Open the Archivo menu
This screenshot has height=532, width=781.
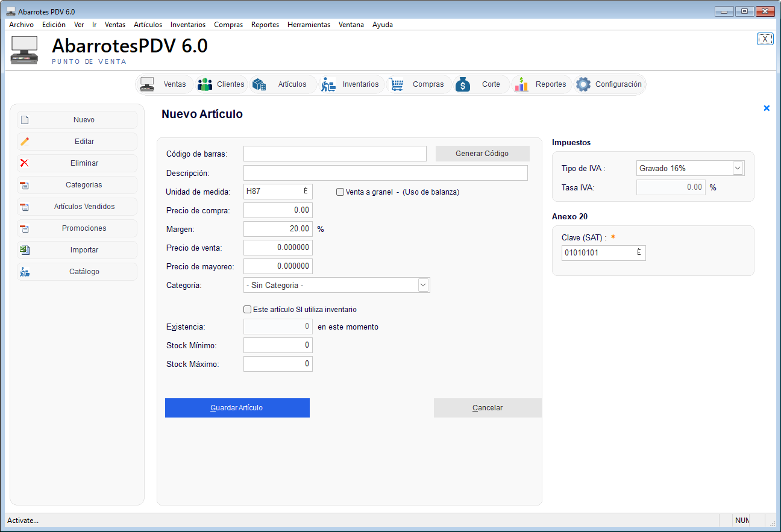[21, 25]
